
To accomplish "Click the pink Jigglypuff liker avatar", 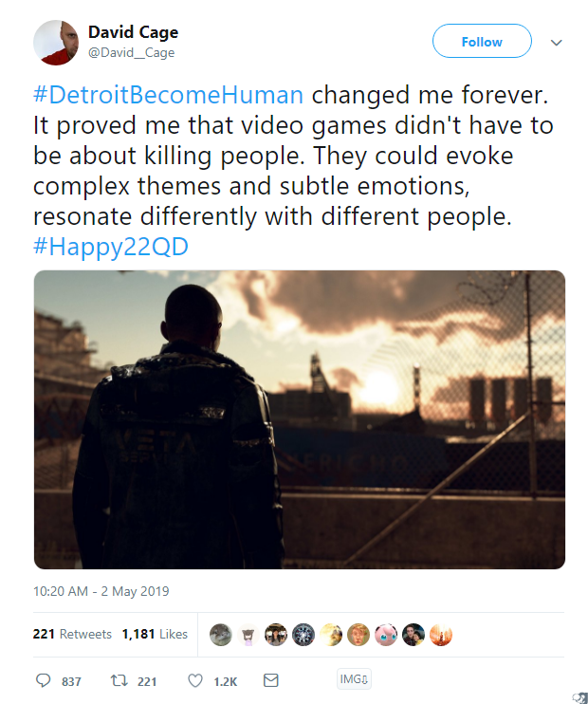I will [x=386, y=635].
